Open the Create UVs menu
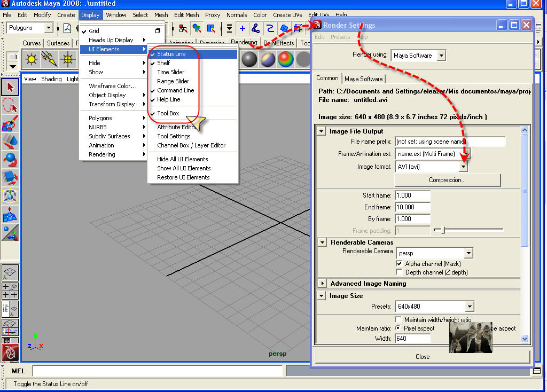547x392 pixels. point(287,15)
